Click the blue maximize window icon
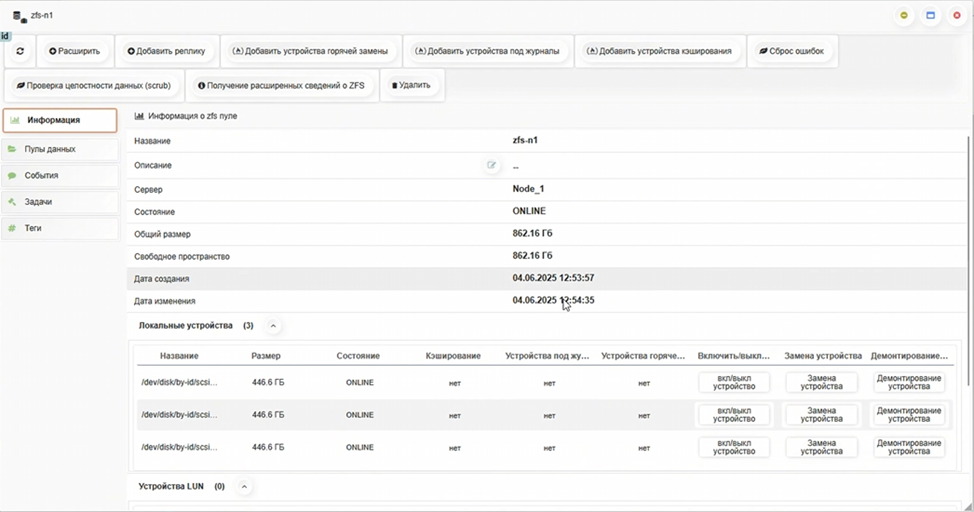Screen dimensions: 974x512 click(x=930, y=16)
